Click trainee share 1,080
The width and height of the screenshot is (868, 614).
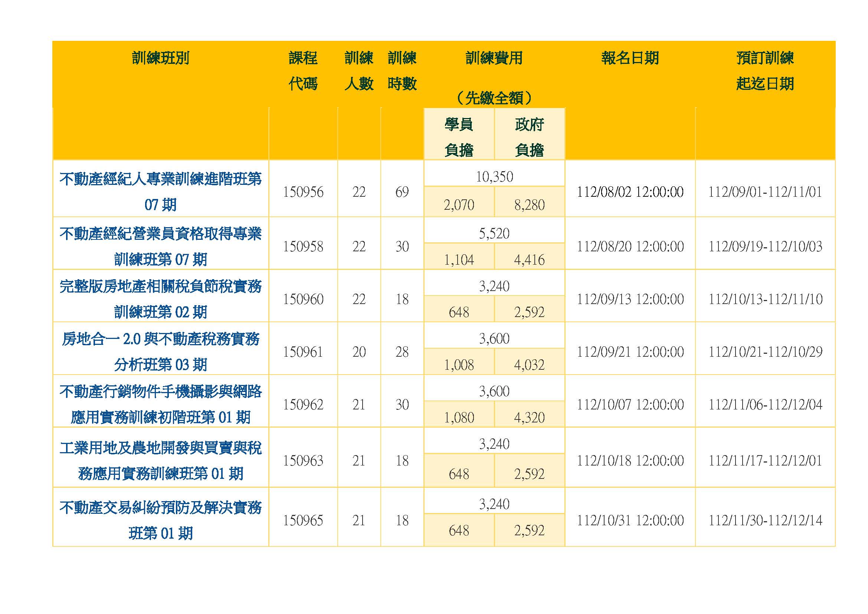coord(459,417)
